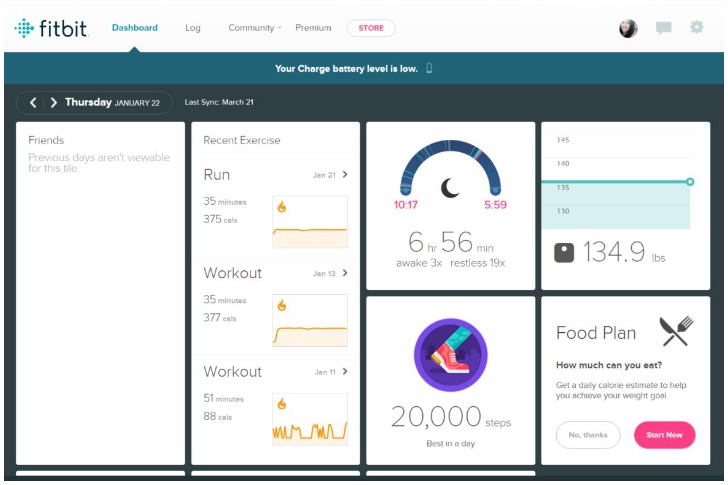Click the Start Now button
This screenshot has width=728, height=485.
pyautogui.click(x=664, y=435)
